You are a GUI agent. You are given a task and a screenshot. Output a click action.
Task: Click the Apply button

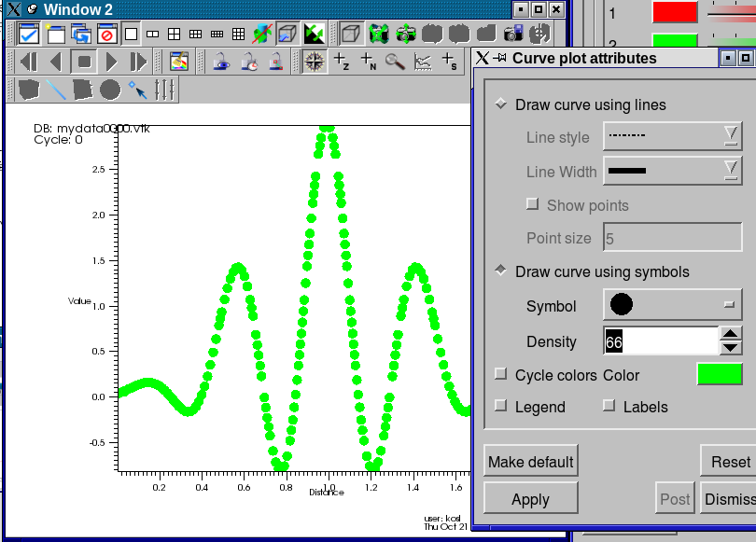530,499
